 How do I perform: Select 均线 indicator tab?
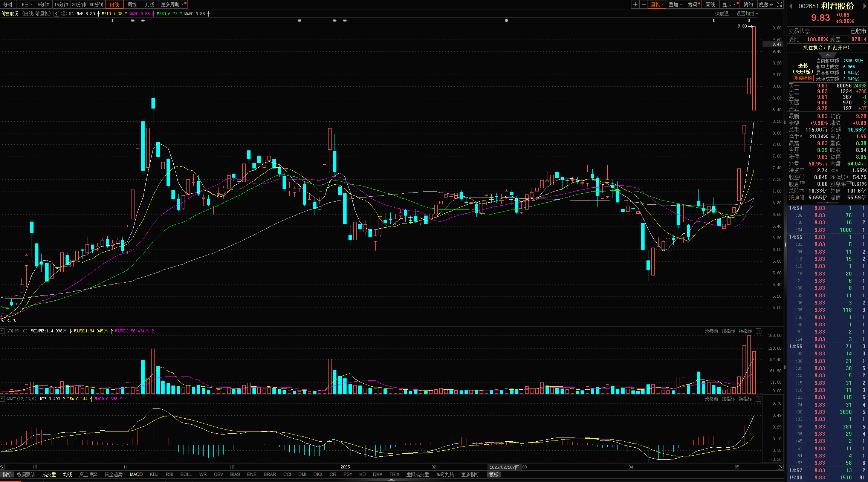(68, 474)
